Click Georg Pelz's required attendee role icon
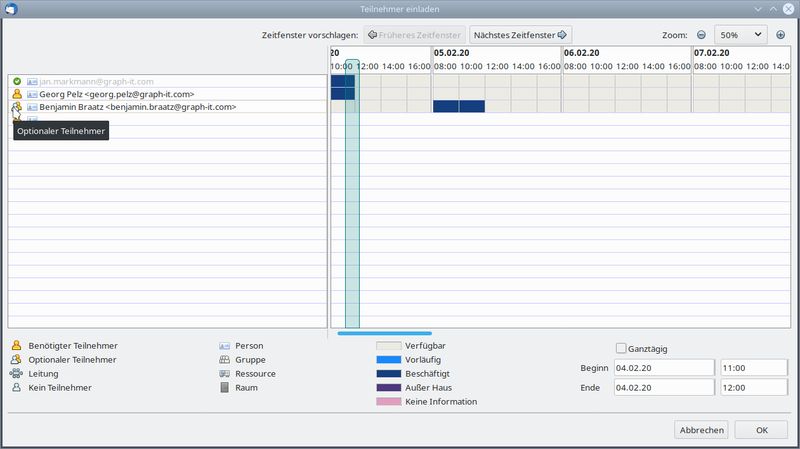The image size is (800, 449). pos(16,93)
